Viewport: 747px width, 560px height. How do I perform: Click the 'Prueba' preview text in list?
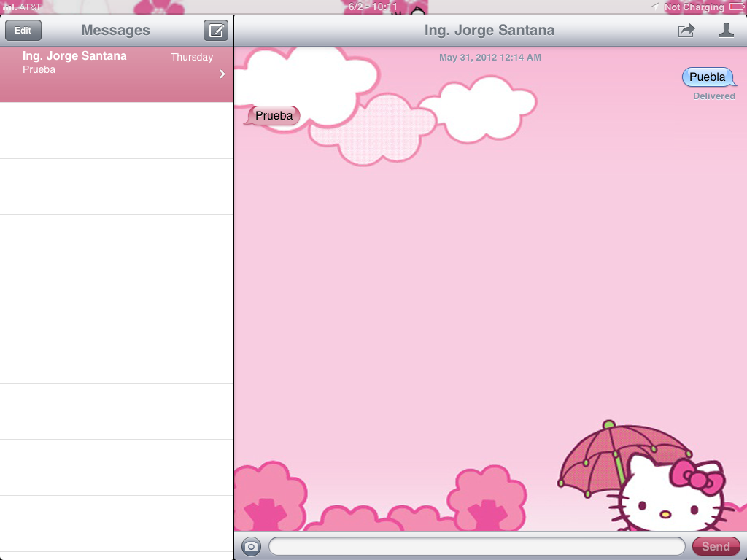(39, 69)
